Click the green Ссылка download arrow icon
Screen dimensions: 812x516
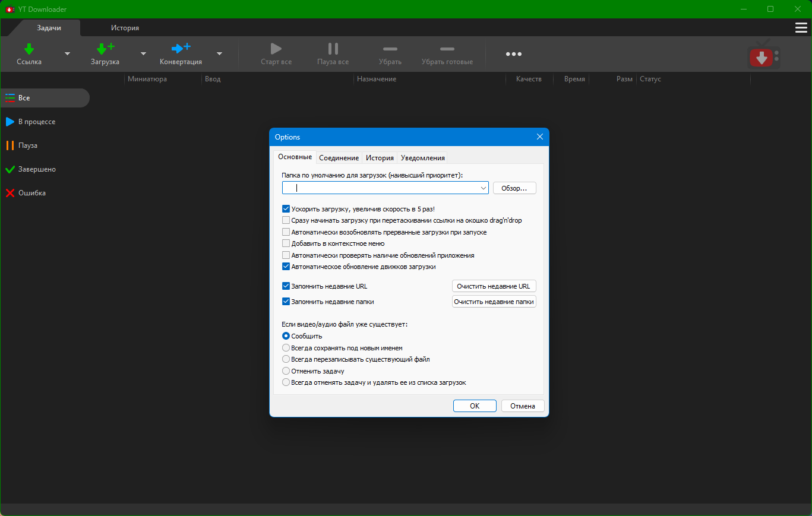point(29,49)
